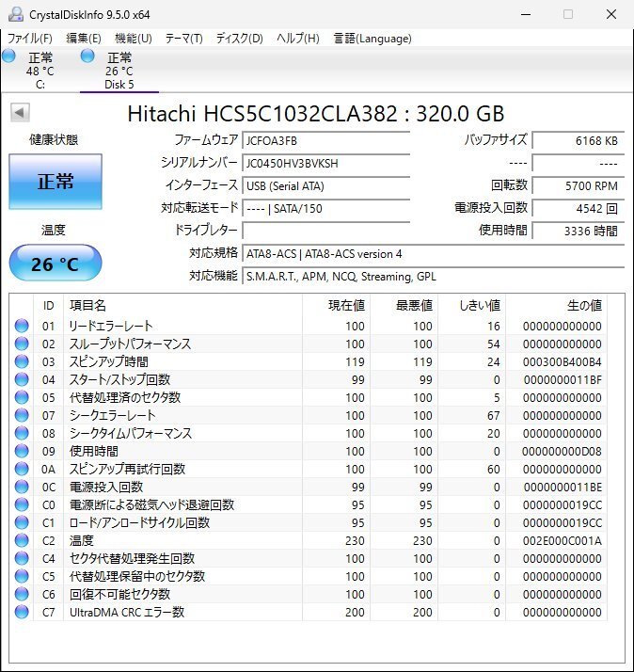Viewport: 634px width, 672px height.
Task: Select the C: drive tab at 48 °C
Action: click(40, 71)
